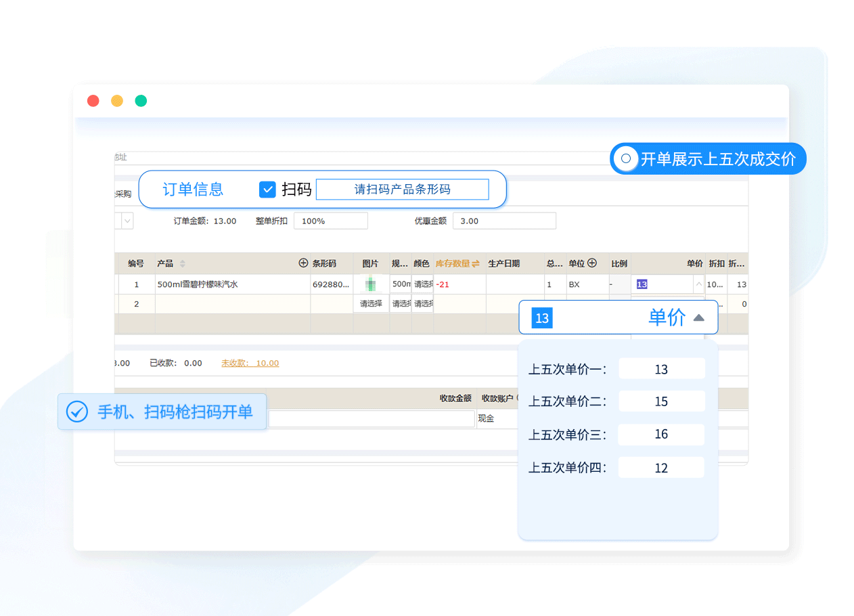Viewport: 854px width, 616px height.
Task: Open the 请选择 image selector in row 2
Action: (371, 304)
